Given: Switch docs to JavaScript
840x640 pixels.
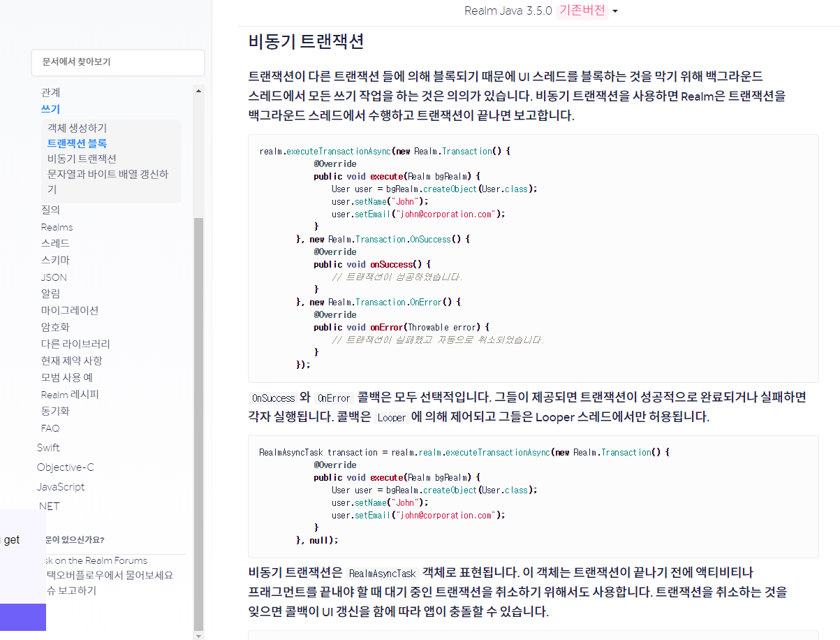Looking at the screenshot, I should click(x=61, y=486).
